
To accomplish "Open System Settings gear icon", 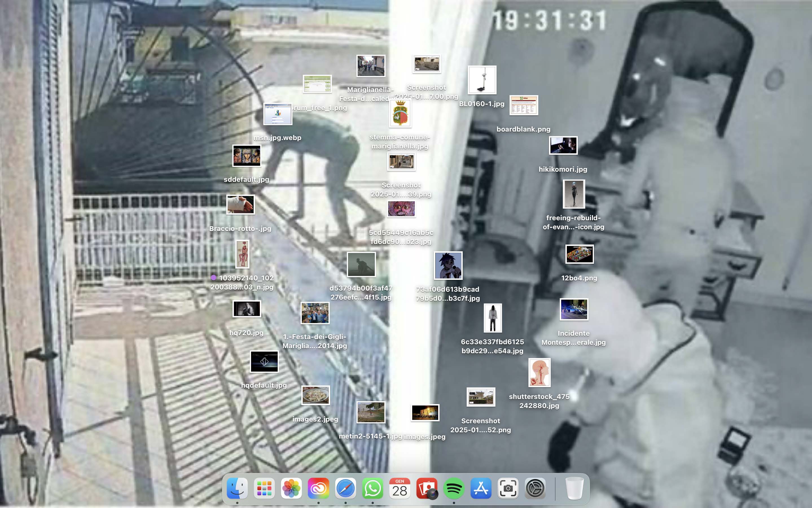I will click(535, 488).
